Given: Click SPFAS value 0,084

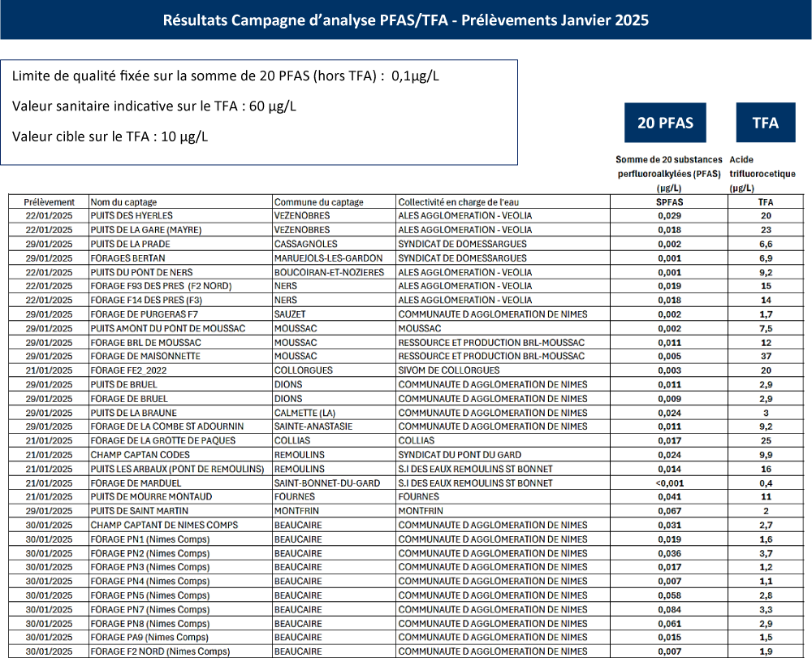Looking at the screenshot, I should click(x=670, y=610).
